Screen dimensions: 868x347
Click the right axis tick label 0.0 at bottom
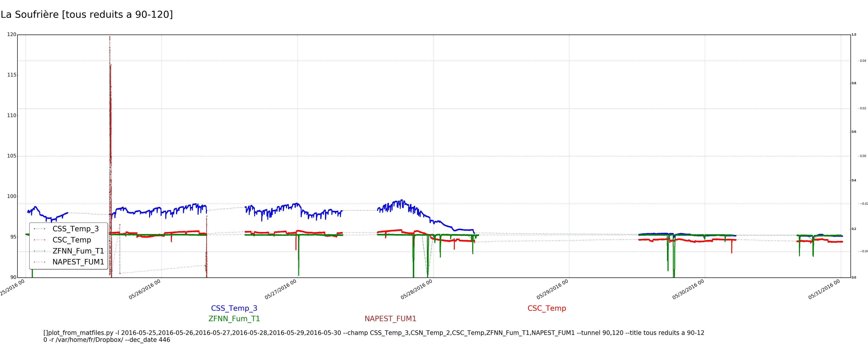tap(854, 278)
